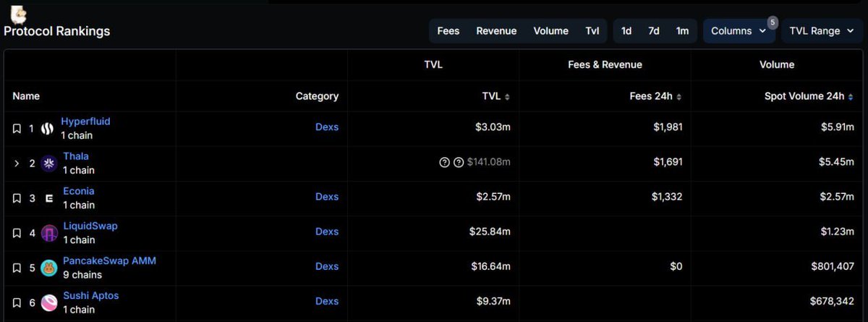This screenshot has height=322, width=868.
Task: Click the Econia logo icon
Action: [x=49, y=198]
